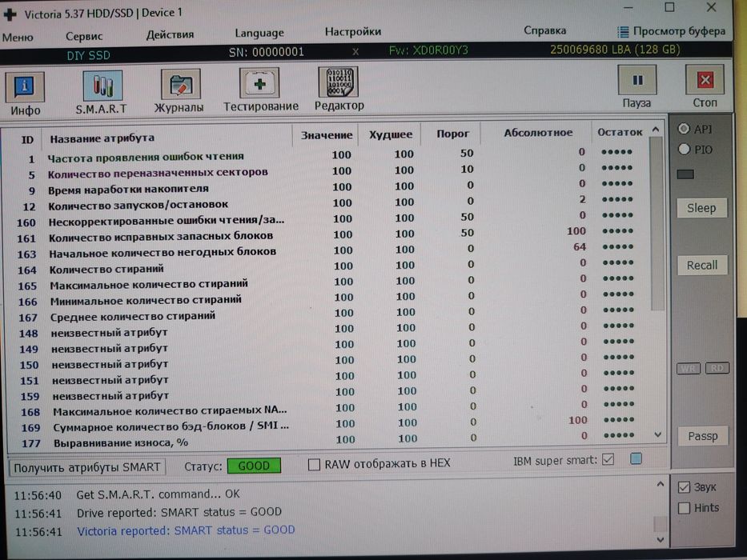Screen dimensions: 747x560
Task: Click the RD indicator
Action: [717, 368]
